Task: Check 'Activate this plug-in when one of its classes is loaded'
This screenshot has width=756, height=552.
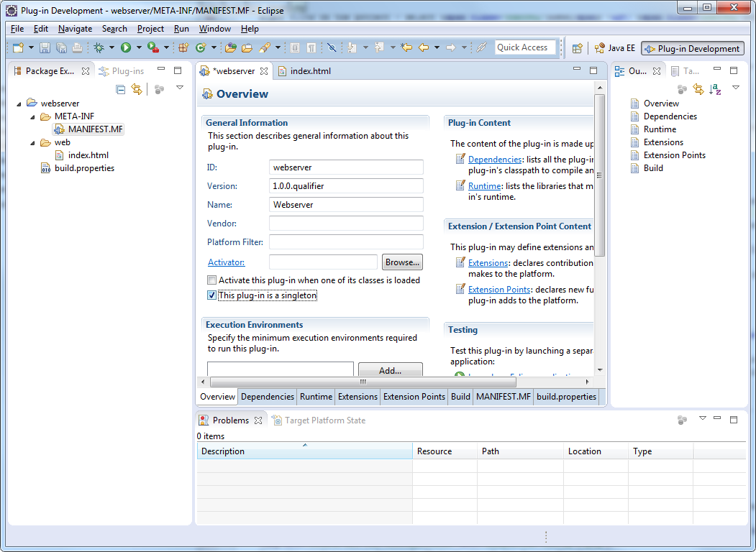Action: click(211, 280)
